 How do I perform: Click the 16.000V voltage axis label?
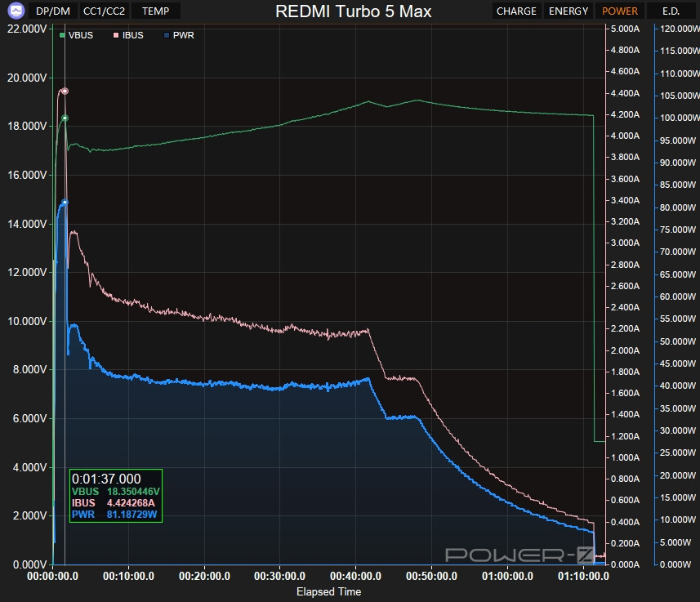click(27, 175)
